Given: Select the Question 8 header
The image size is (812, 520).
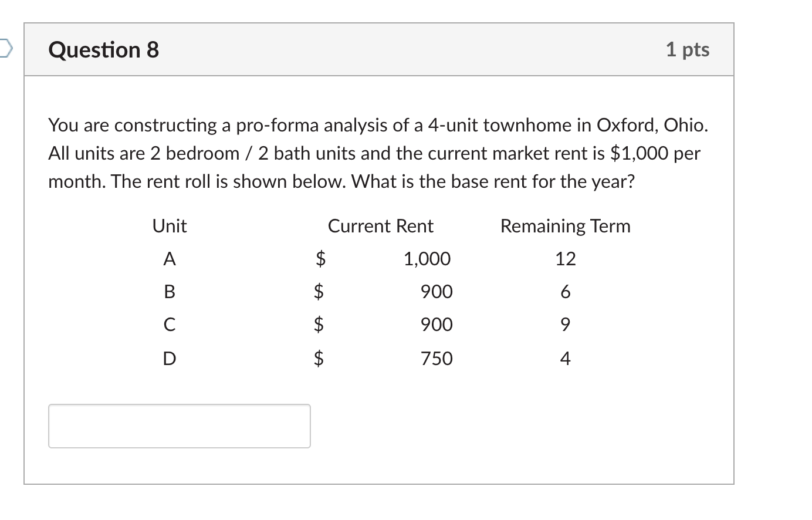Looking at the screenshot, I should [x=103, y=49].
